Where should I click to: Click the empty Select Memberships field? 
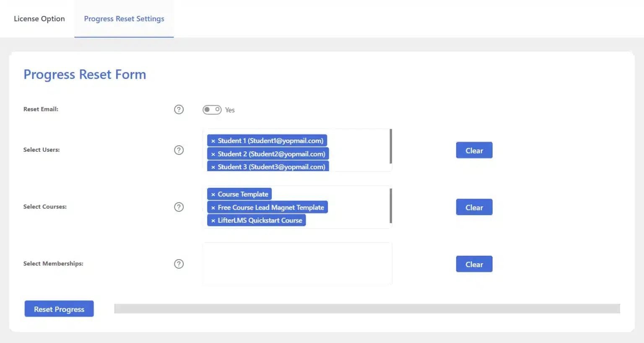pos(297,264)
